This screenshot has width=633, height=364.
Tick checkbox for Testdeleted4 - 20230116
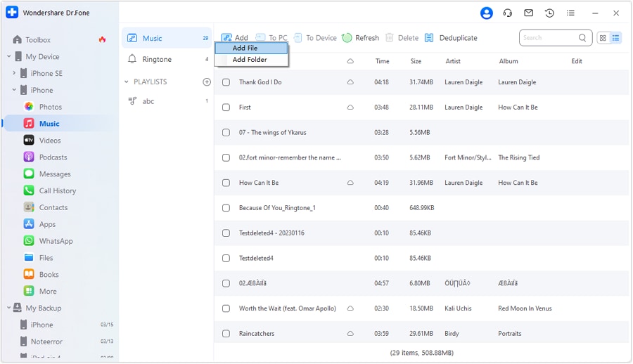226,233
